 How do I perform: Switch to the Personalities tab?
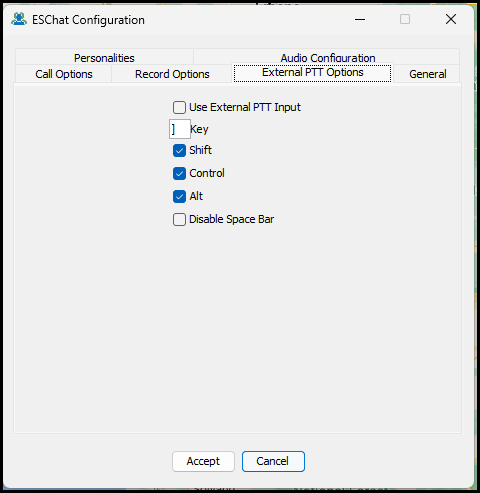point(104,57)
